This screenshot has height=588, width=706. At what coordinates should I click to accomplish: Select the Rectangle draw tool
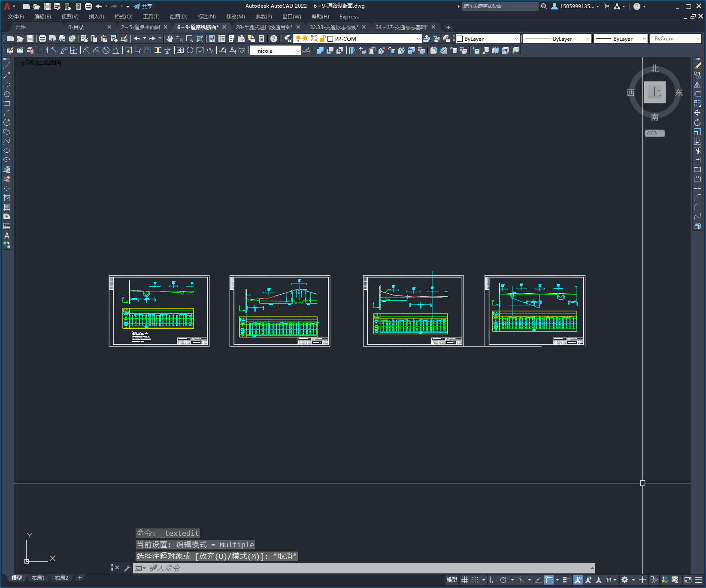[7, 103]
